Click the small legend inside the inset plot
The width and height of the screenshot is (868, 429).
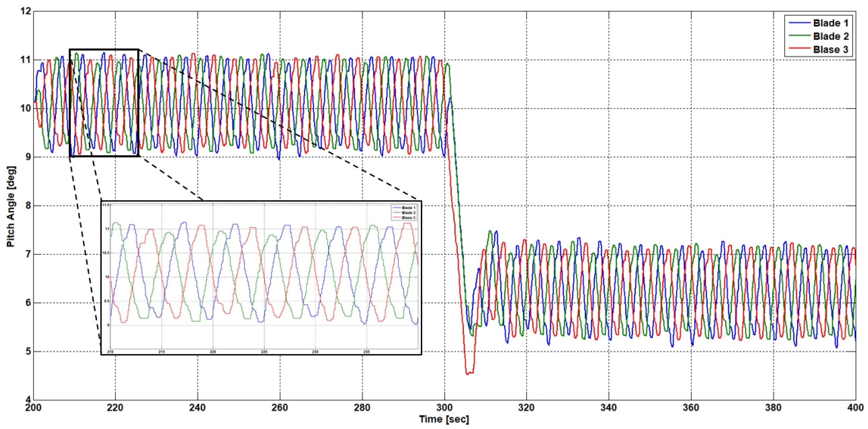tap(404, 212)
